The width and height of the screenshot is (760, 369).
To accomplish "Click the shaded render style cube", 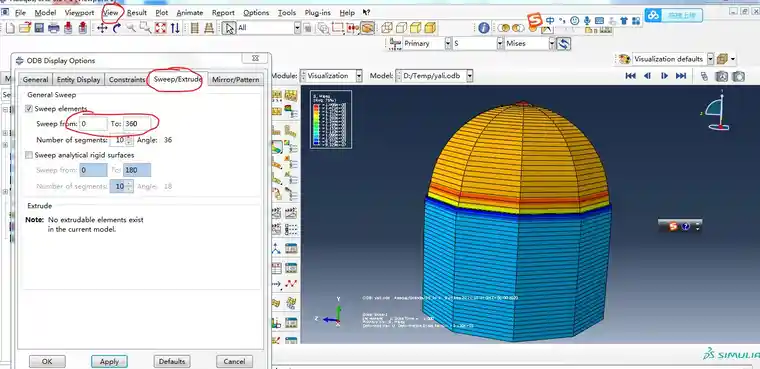I will coord(430,28).
